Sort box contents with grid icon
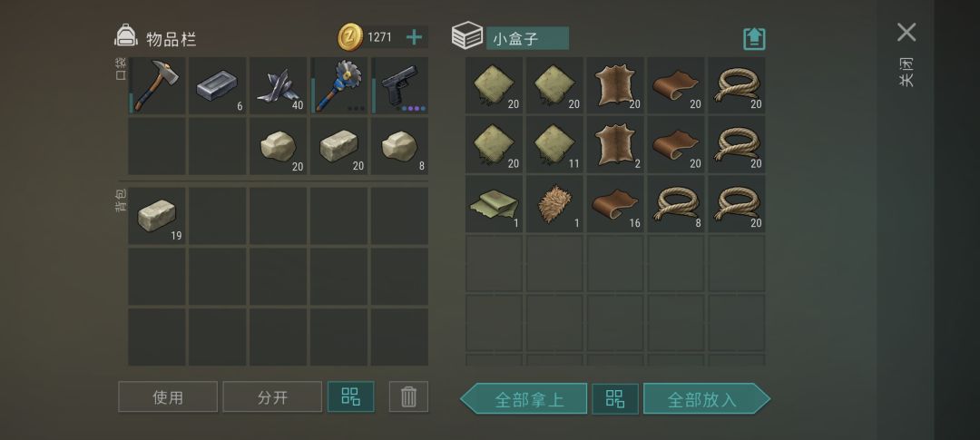The height and width of the screenshot is (440, 980). click(x=615, y=399)
